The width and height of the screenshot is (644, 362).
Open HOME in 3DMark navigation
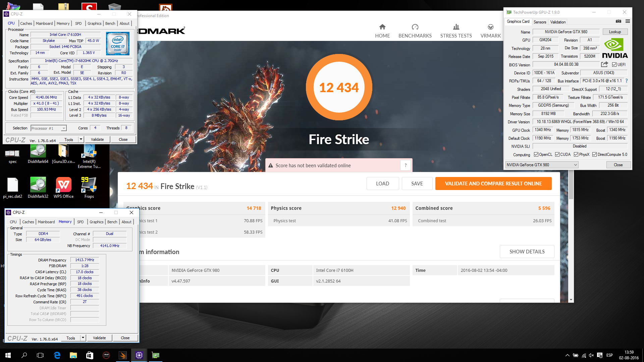(382, 31)
